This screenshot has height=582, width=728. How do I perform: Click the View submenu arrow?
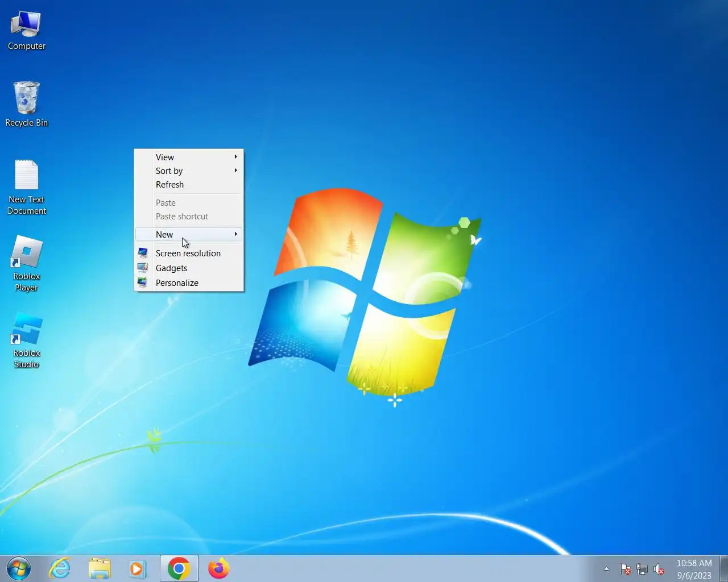tap(235, 157)
